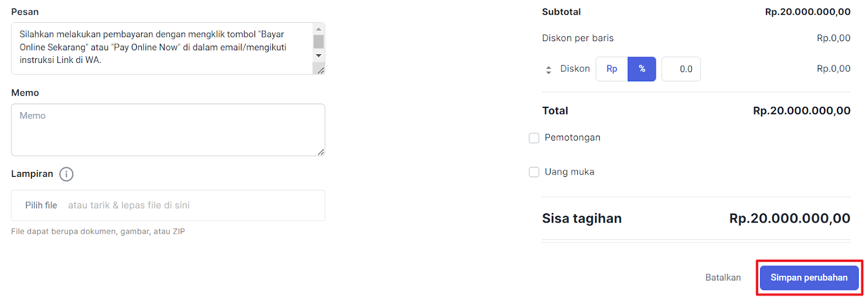This screenshot has height=299, width=868.
Task: Click inside the Pesan message text area
Action: point(162,48)
